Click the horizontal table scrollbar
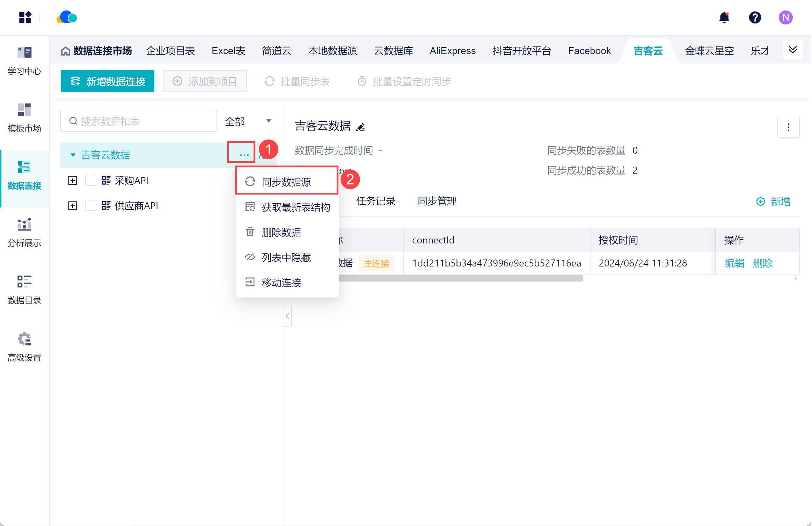This screenshot has width=812, height=526. [x=460, y=278]
